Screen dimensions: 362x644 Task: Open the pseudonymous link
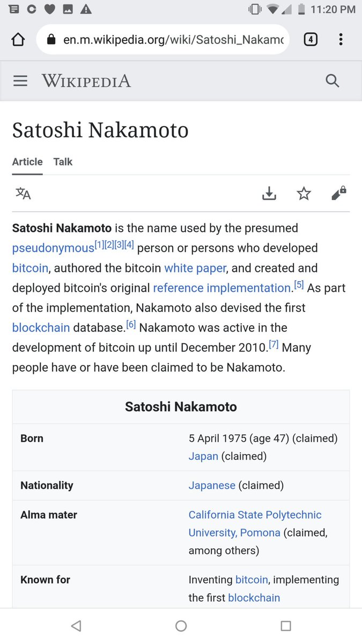(x=53, y=248)
